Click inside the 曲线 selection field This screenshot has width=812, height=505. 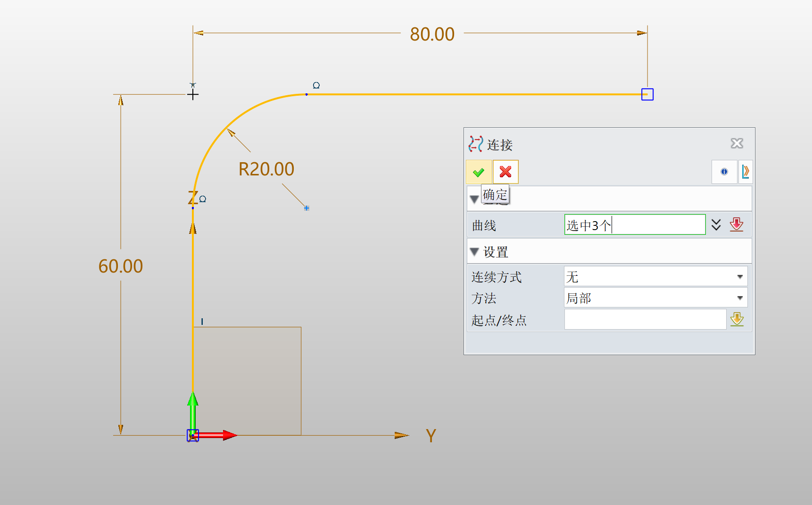point(635,224)
